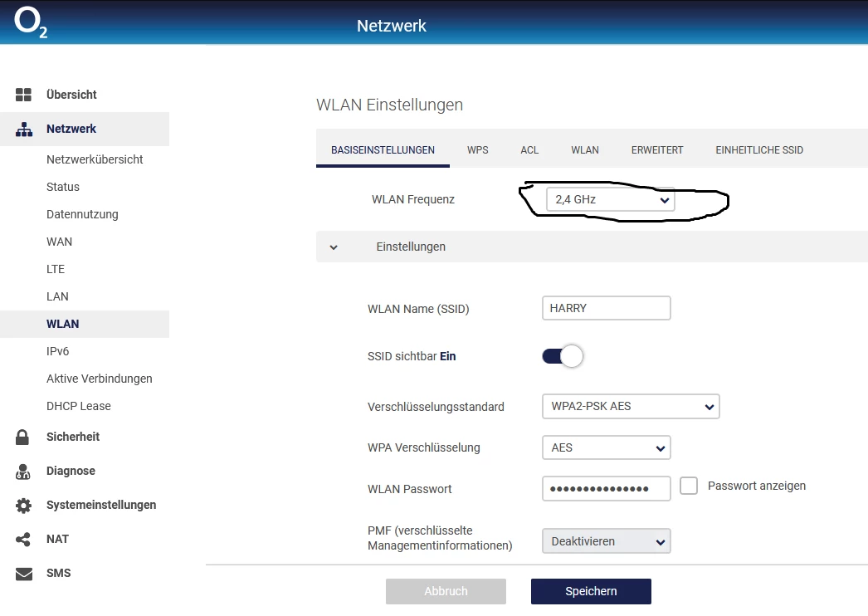This screenshot has height=616, width=868.
Task: Collapse the Einstellungen section chevron
Action: click(x=334, y=247)
